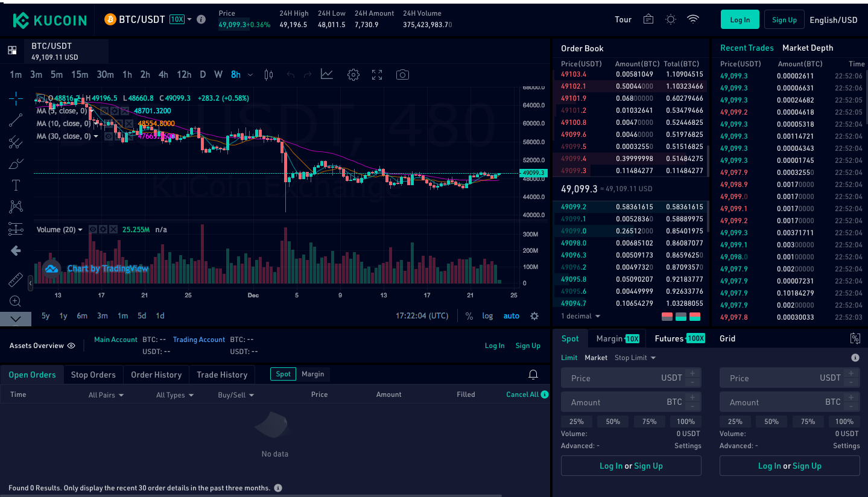
Task: Select the pitchfork drawing tool
Action: click(16, 142)
